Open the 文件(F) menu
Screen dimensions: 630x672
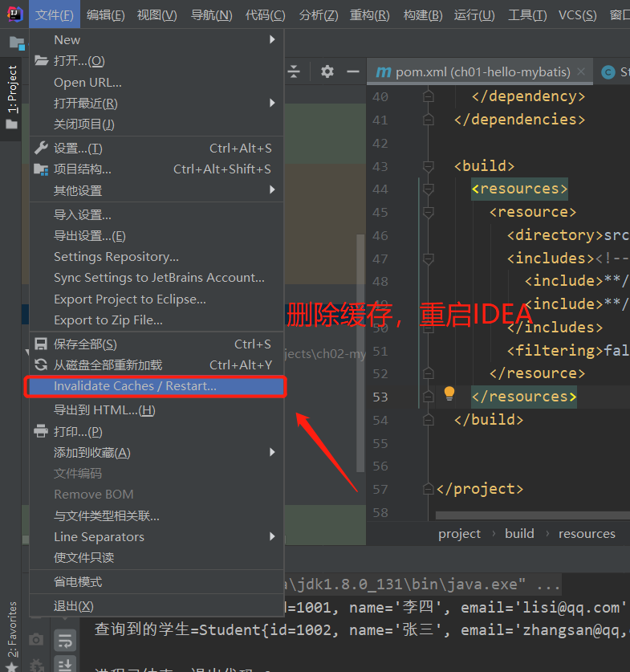point(55,15)
